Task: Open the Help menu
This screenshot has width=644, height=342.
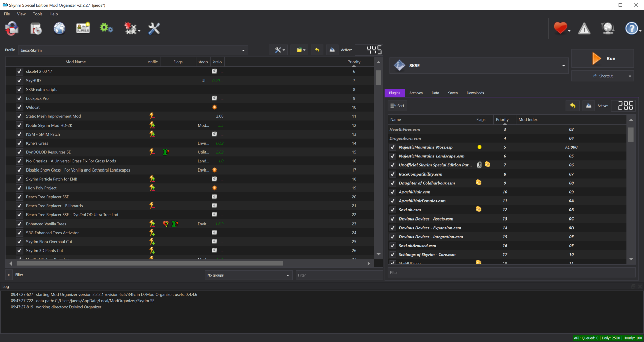Action: tap(53, 14)
